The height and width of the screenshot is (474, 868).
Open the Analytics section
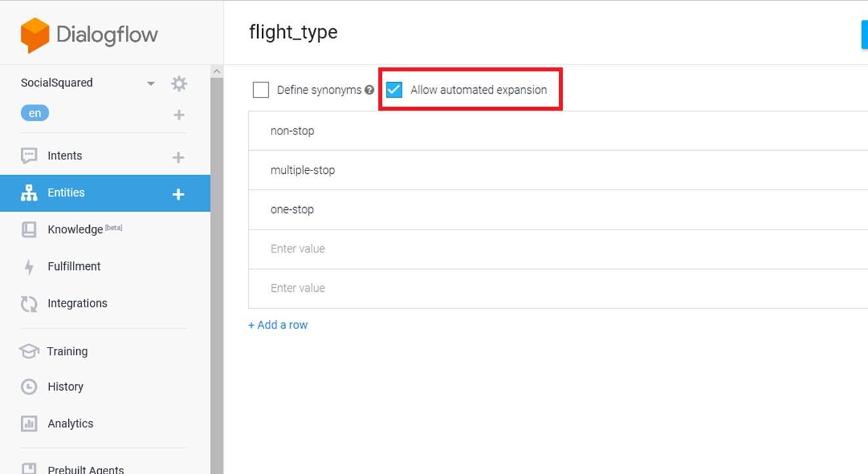[70, 424]
